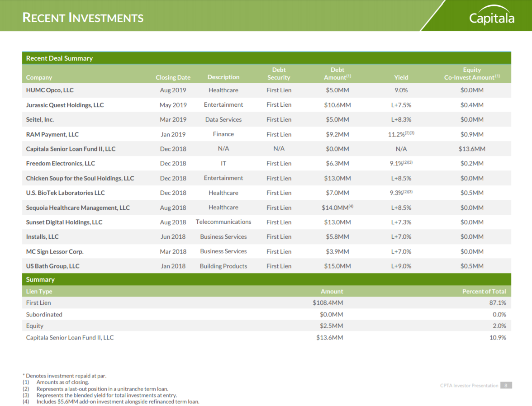Select the 'Recent Investments' slide title
Image resolution: width=532 pixels, height=406 pixels.
coord(83,18)
